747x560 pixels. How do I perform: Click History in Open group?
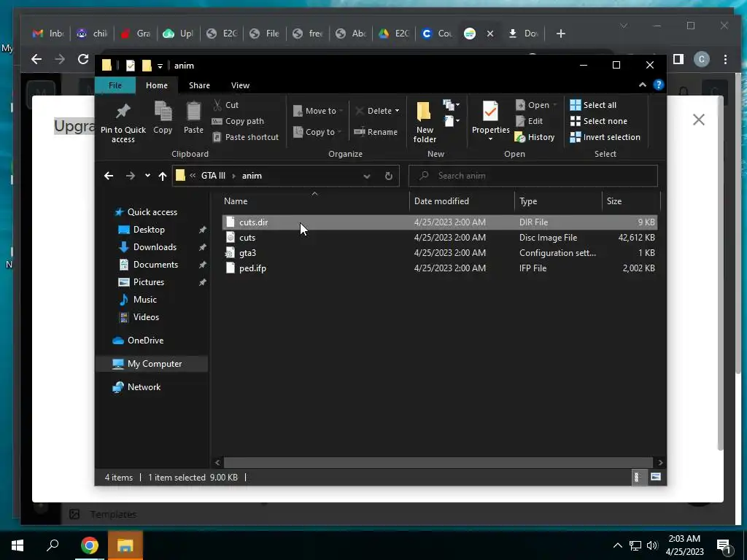(535, 137)
